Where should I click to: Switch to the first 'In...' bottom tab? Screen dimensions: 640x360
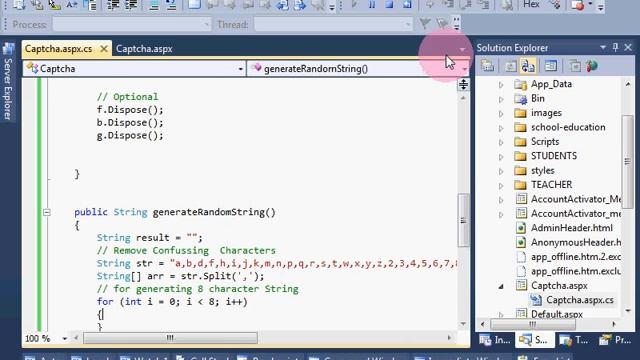coord(495,340)
